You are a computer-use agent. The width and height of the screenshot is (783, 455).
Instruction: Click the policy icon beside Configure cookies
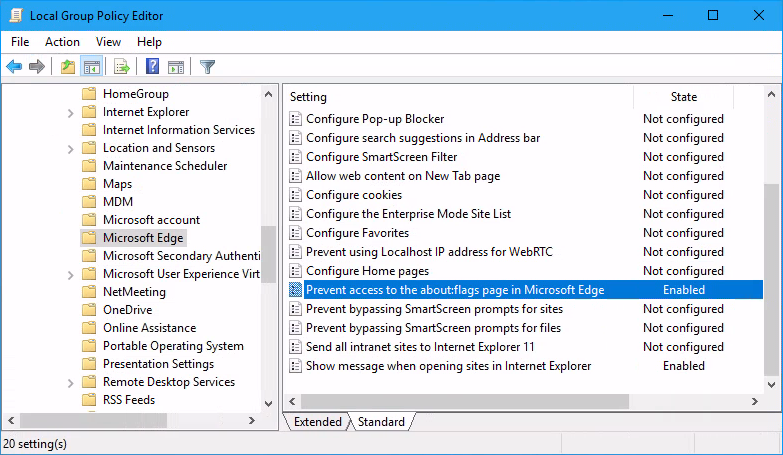pyautogui.click(x=296, y=195)
